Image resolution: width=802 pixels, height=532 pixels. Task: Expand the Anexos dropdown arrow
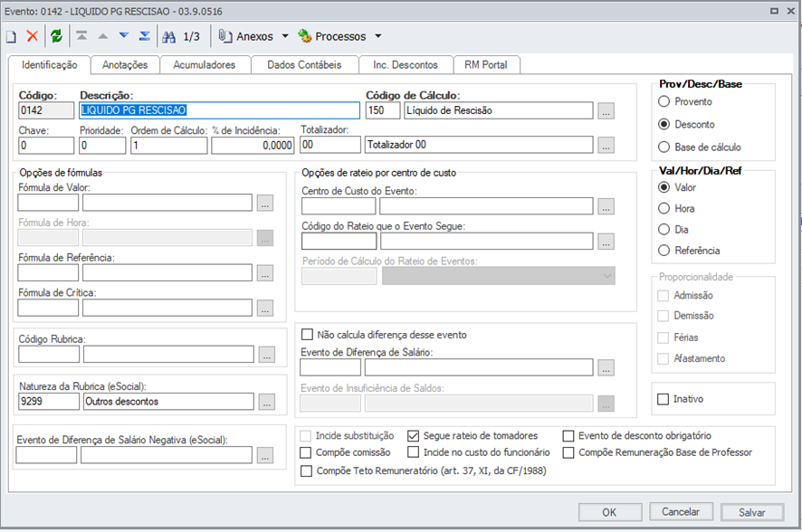pos(285,36)
